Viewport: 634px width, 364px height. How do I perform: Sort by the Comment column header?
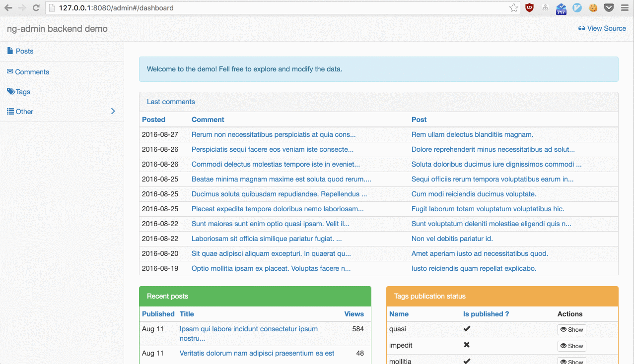tap(208, 120)
